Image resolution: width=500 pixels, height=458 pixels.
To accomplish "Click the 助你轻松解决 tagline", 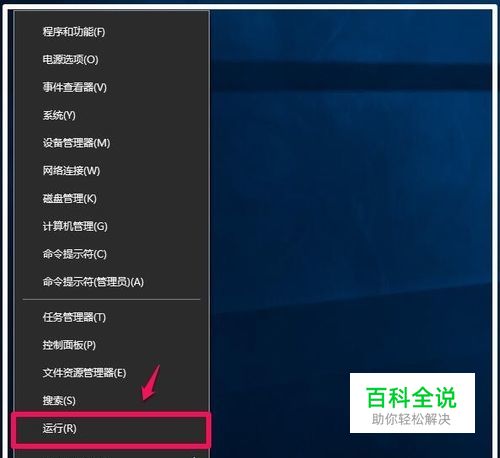I will click(x=411, y=419).
